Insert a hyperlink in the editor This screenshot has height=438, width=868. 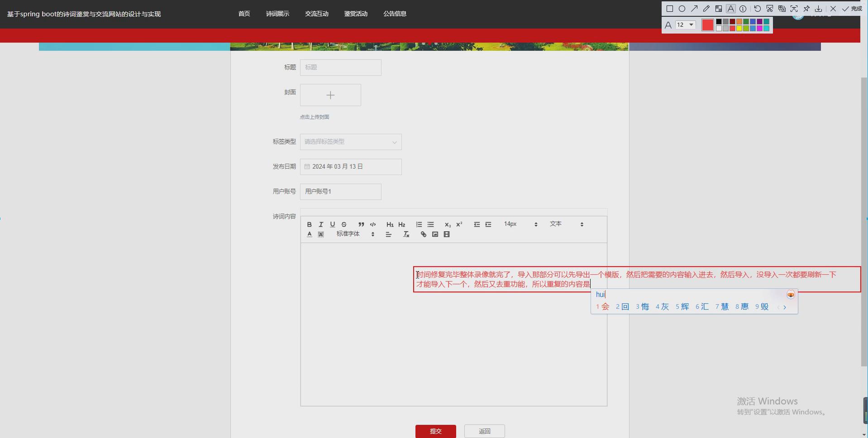point(423,234)
